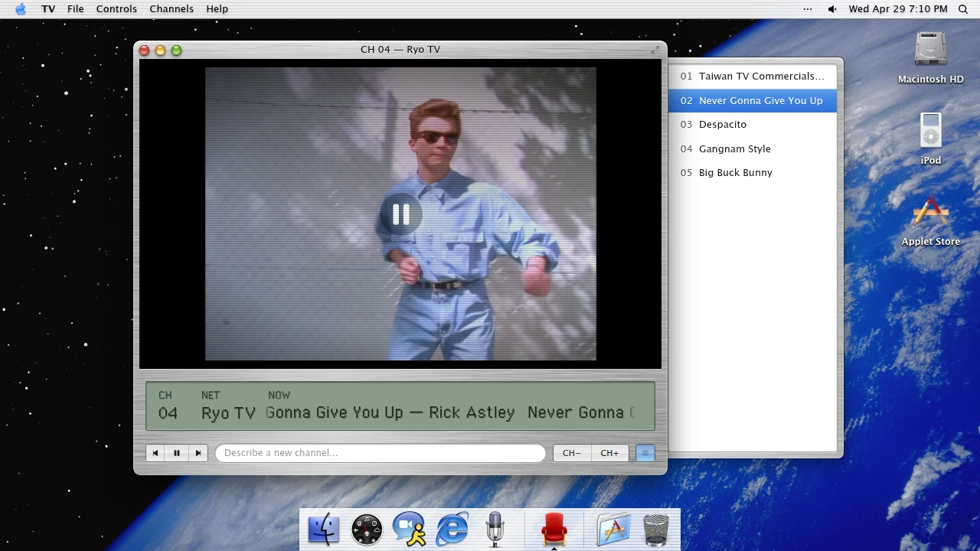Viewport: 980px width, 551px height.
Task: Click the 'Describe a new channel' field
Action: (x=381, y=453)
